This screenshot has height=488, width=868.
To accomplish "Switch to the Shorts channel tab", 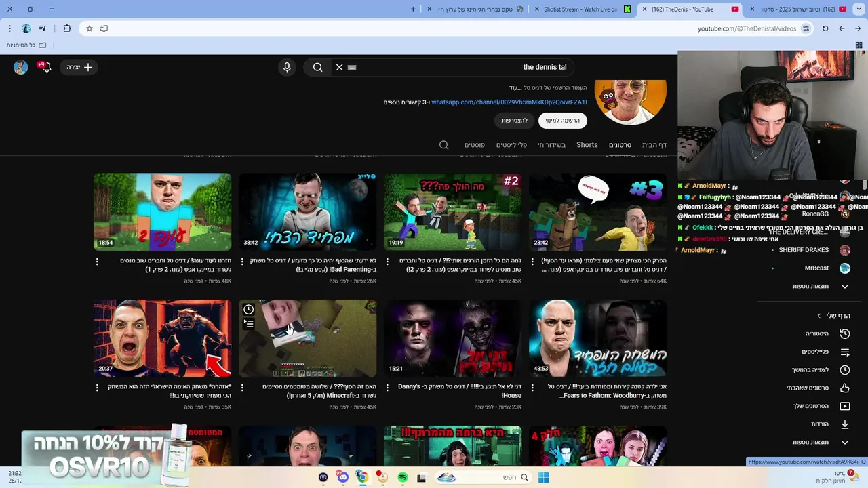I will point(587,145).
